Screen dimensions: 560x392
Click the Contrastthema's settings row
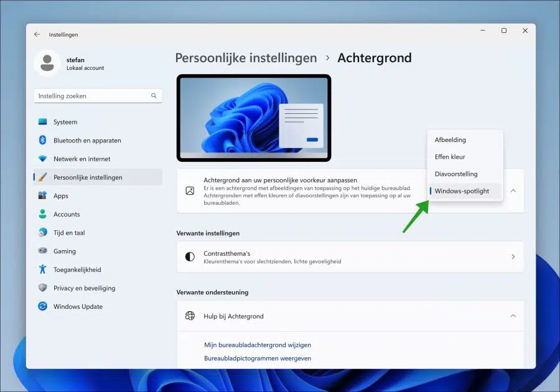pyautogui.click(x=350, y=257)
